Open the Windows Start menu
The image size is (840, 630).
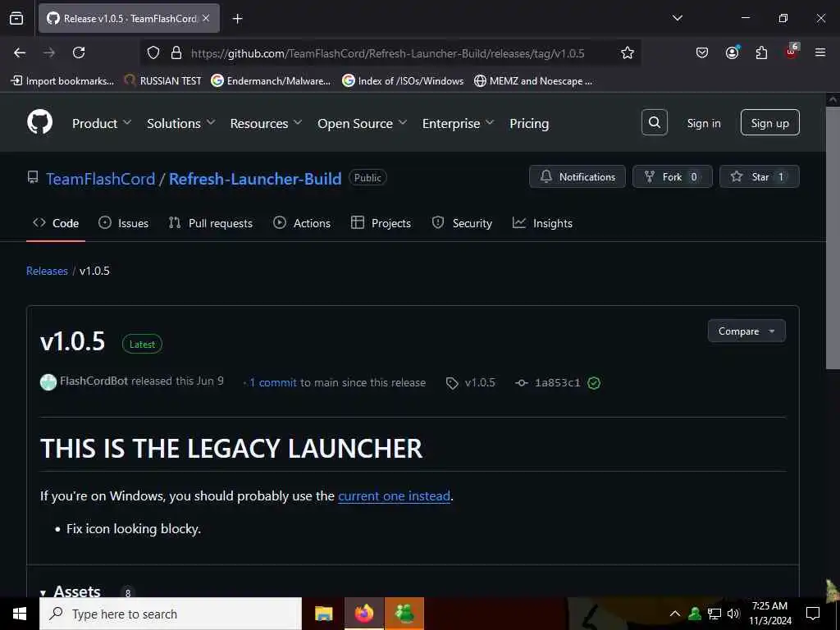point(20,614)
